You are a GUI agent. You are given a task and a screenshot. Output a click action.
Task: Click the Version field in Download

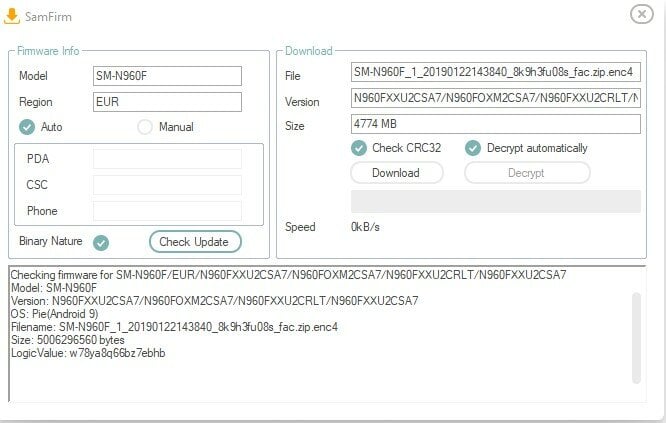point(496,98)
